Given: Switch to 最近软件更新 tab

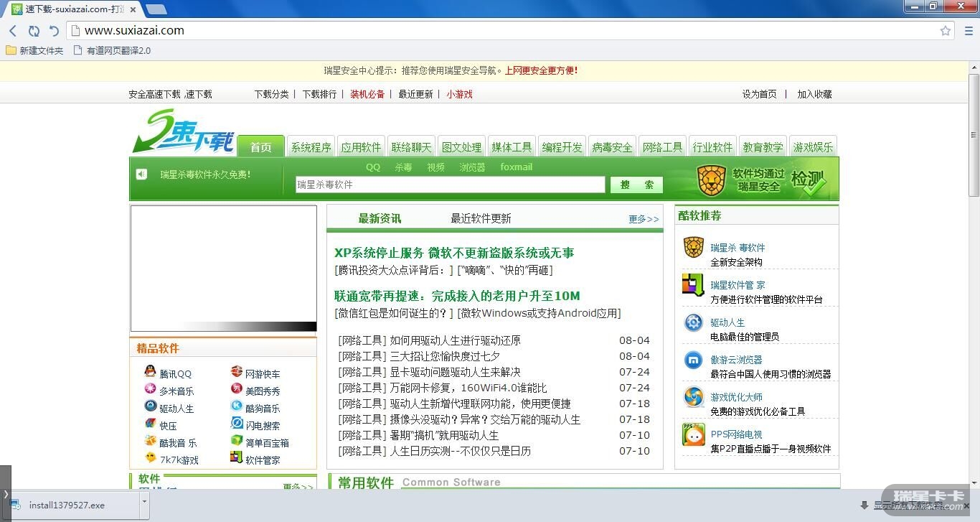Looking at the screenshot, I should pyautogui.click(x=481, y=219).
